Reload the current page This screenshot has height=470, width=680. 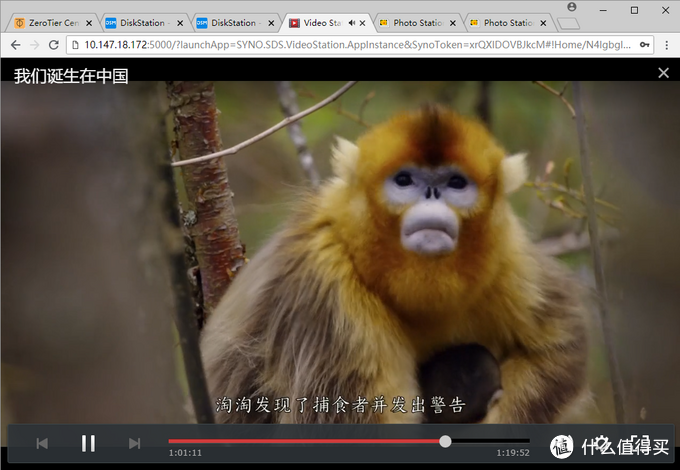(55, 45)
